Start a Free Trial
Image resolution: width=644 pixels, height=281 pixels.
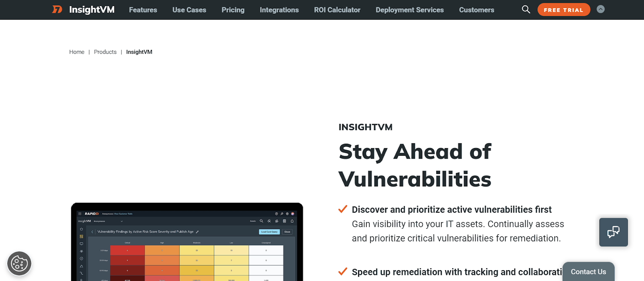563,10
